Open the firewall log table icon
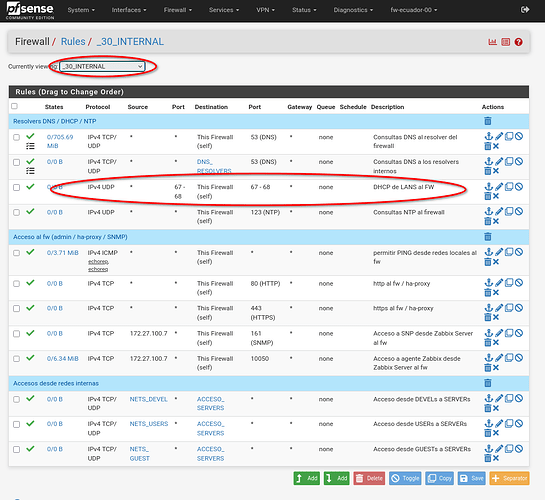The image size is (545, 500). click(506, 42)
